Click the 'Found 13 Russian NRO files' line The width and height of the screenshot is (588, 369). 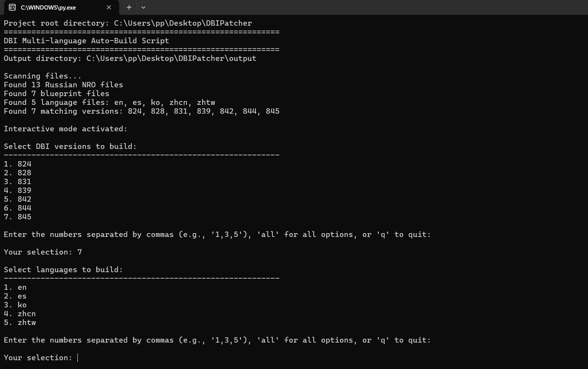pyautogui.click(x=63, y=85)
